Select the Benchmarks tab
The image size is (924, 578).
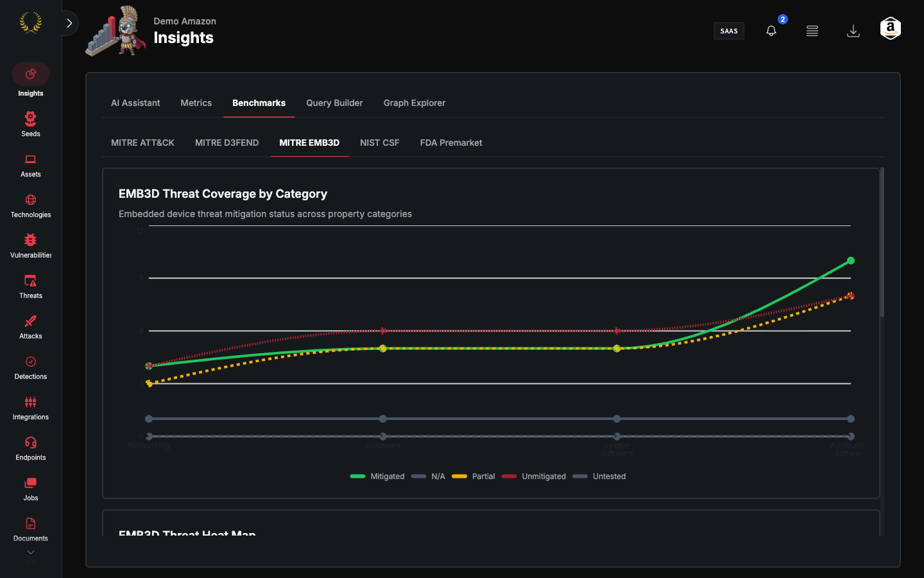click(259, 103)
